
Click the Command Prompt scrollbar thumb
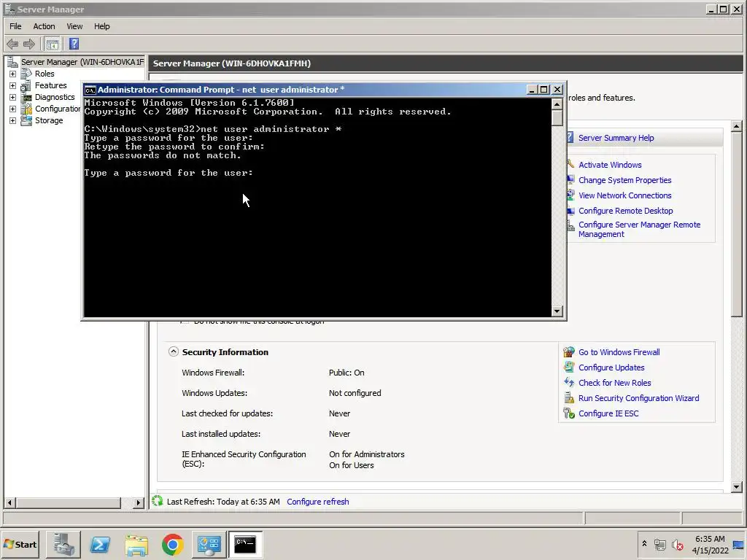[557, 117]
